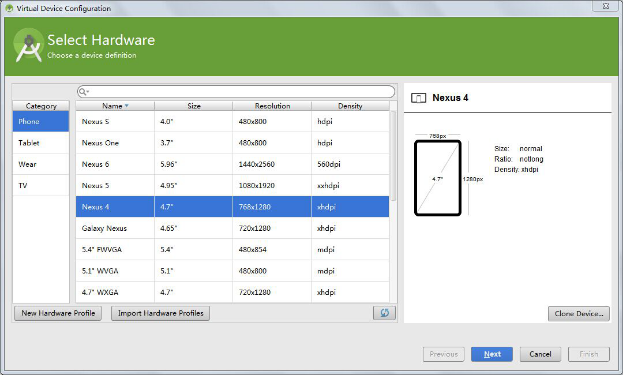Click the xxhdpi density cell
This screenshot has width=624, height=376.
click(350, 185)
